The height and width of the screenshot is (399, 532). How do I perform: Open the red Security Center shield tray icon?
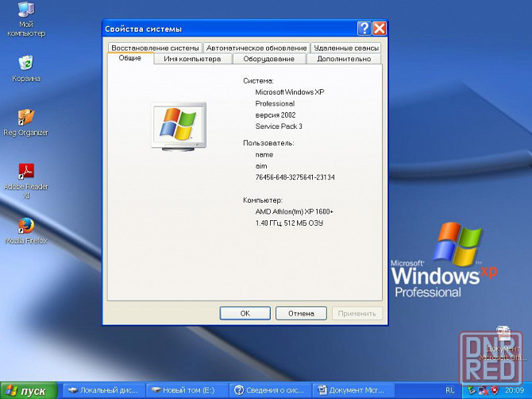pos(495,389)
